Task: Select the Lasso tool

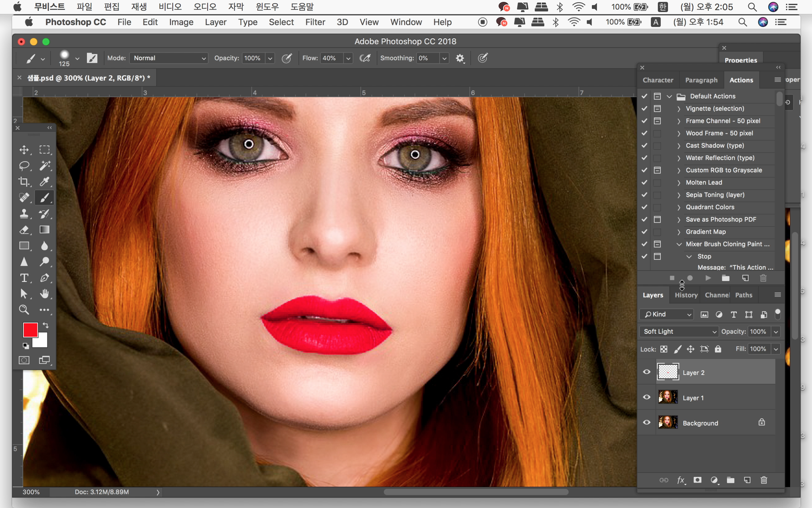Action: coord(24,166)
